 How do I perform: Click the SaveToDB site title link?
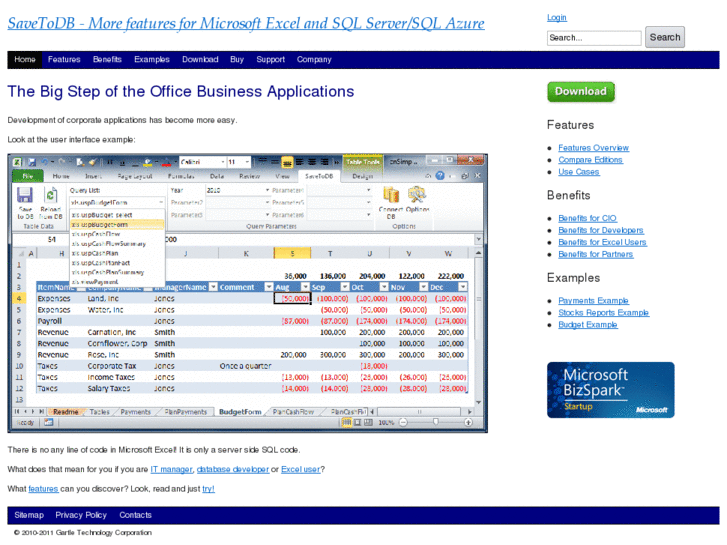[x=246, y=23]
